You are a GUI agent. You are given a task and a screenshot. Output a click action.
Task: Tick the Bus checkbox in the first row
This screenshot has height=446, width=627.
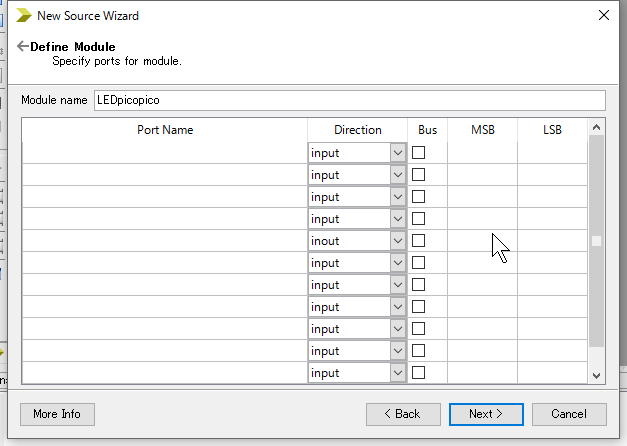click(x=418, y=153)
